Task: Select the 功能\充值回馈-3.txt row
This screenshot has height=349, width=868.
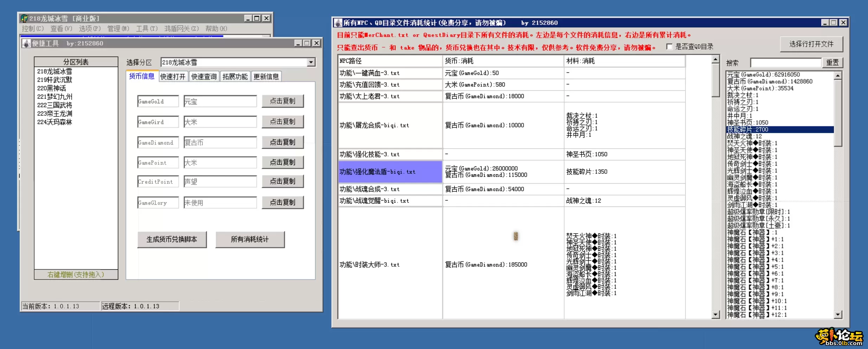Action: [x=512, y=85]
